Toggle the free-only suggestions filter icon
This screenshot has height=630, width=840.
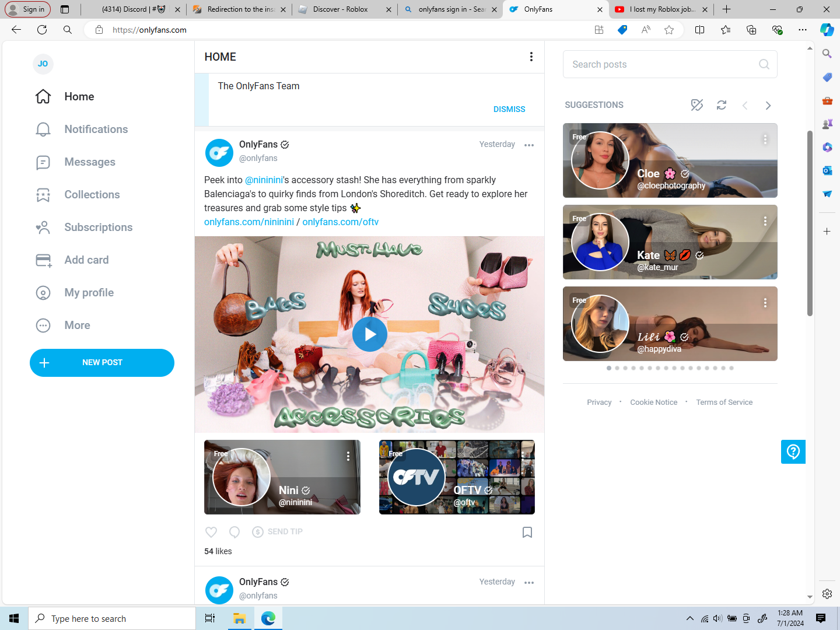[x=697, y=105]
